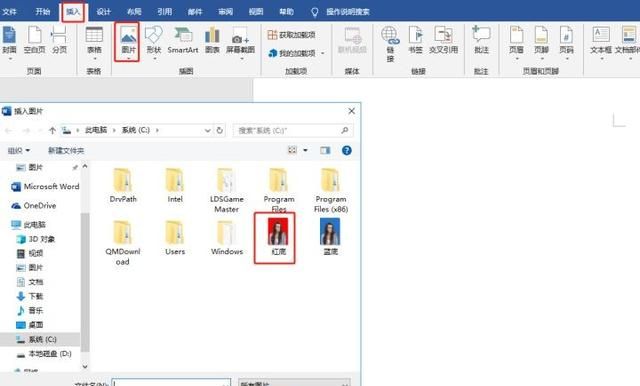The width and height of the screenshot is (640, 386).
Task: Select 文档 (Documents) in the navigation pane
Action: (30, 282)
